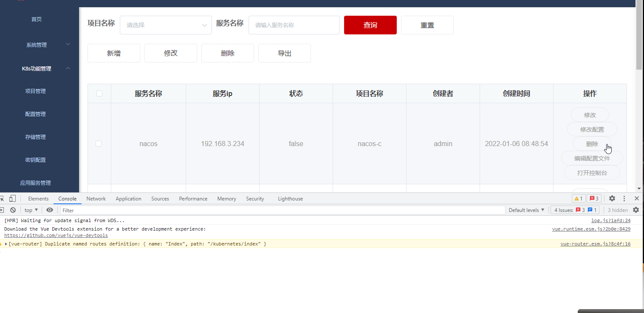
Task: Click 修改配置 in the nacos row
Action: pyautogui.click(x=592, y=129)
